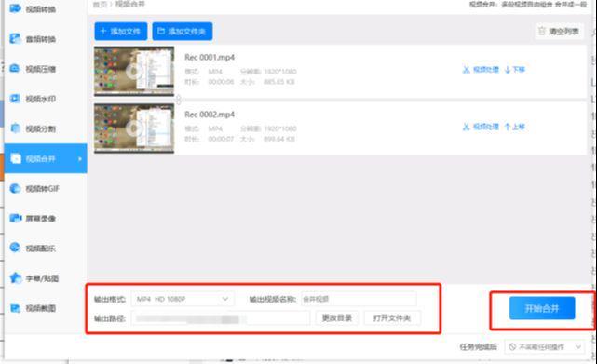Click the 添加文件夹 add folder button
This screenshot has height=364, width=597.
click(x=183, y=32)
